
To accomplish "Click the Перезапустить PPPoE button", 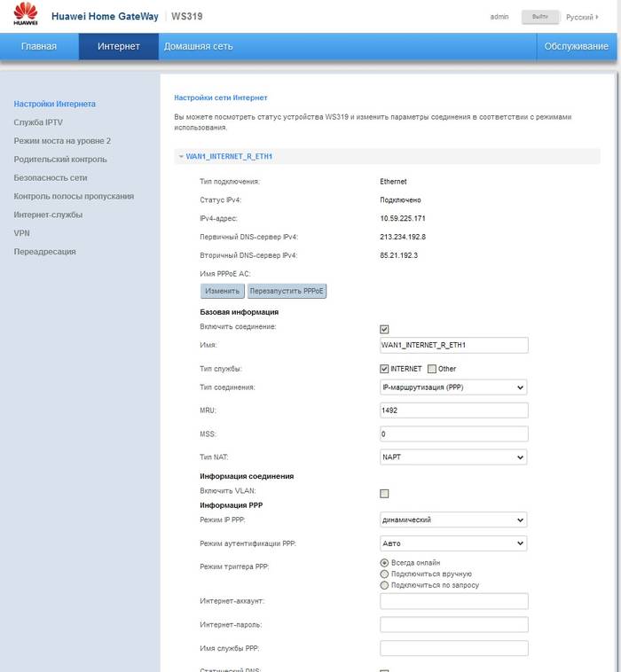I will click(287, 291).
